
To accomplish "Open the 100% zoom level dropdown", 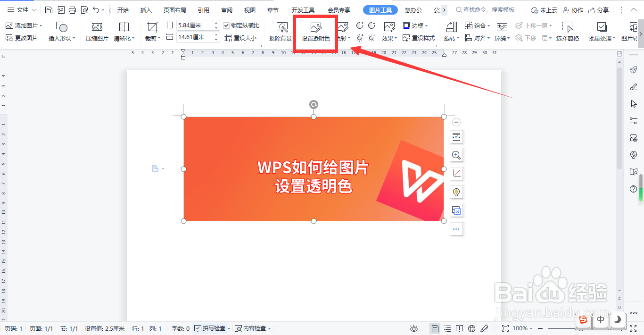I will pos(531,328).
